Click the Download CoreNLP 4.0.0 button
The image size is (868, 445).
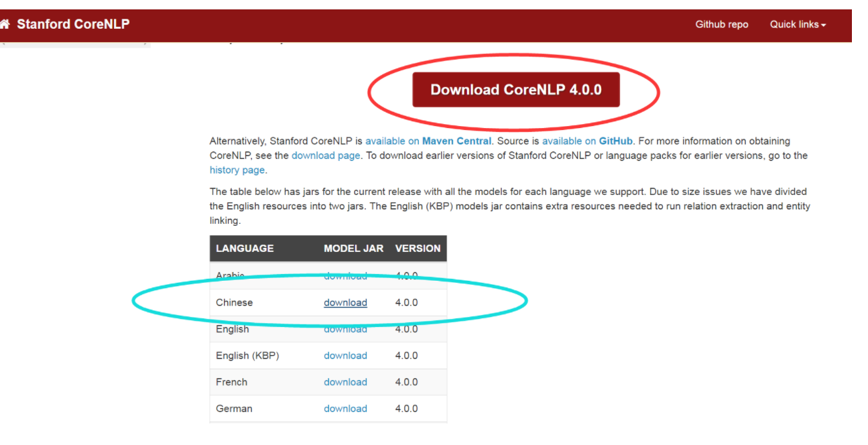click(x=516, y=90)
